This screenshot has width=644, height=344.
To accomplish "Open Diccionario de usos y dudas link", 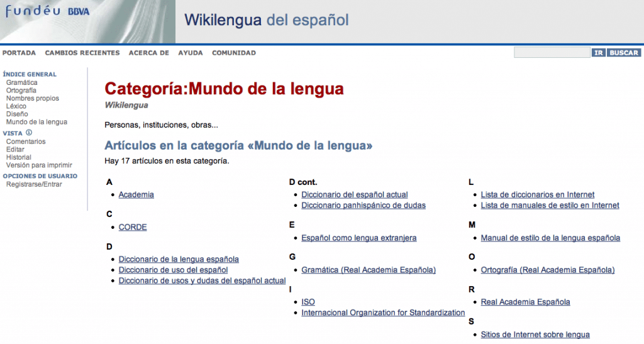I will click(x=202, y=280).
